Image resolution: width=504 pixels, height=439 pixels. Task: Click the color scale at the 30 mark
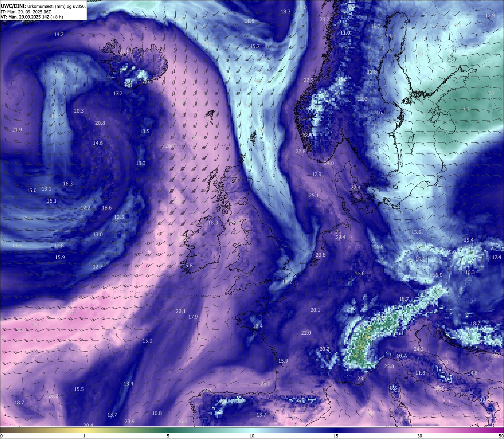420,430
